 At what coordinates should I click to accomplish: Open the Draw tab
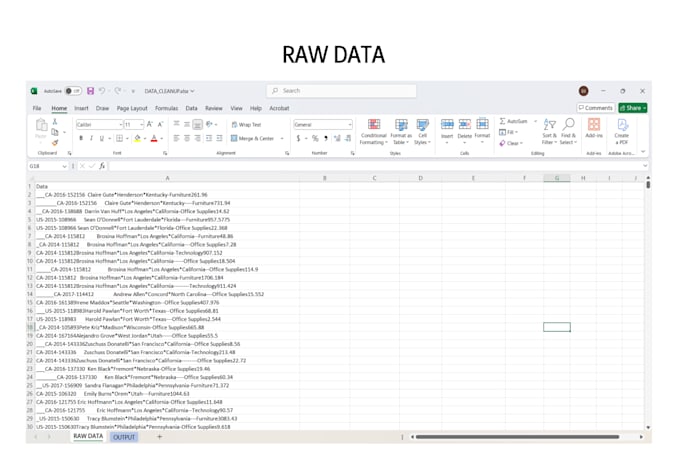[102, 108]
